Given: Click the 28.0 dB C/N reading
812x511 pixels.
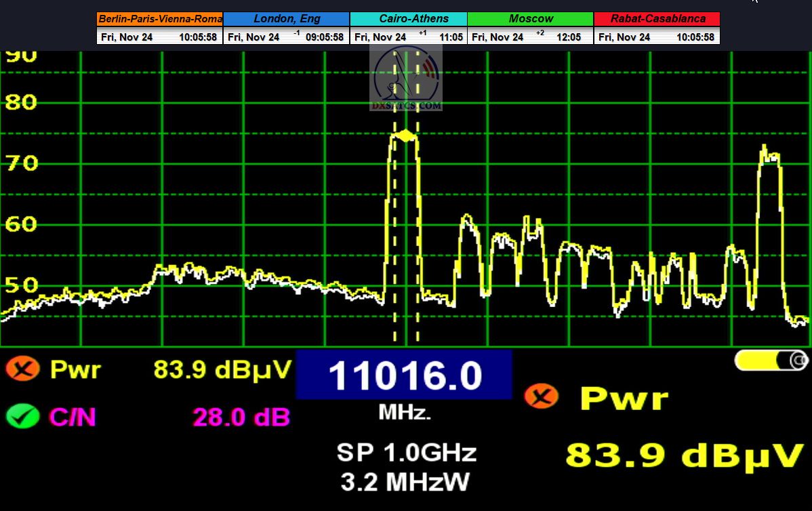Looking at the screenshot, I should [241, 417].
